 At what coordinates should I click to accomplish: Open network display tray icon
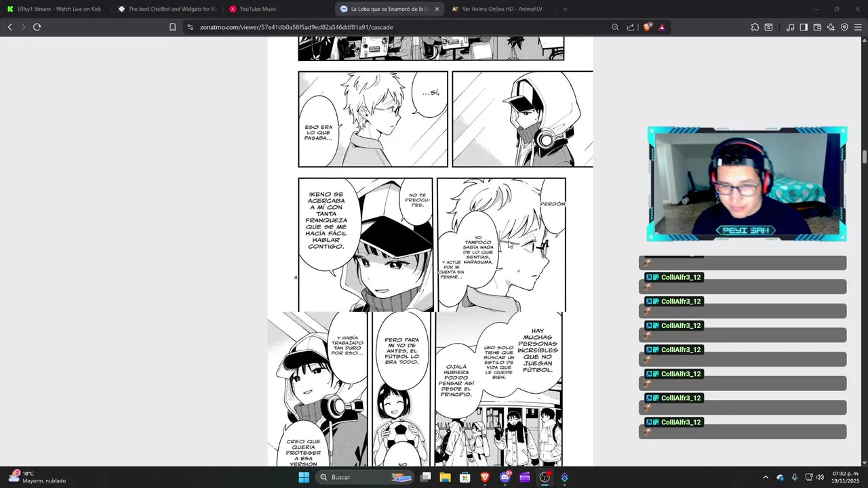pyautogui.click(x=809, y=477)
